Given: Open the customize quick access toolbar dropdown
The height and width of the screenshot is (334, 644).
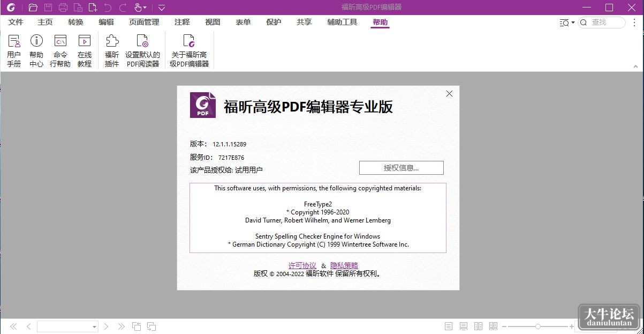Looking at the screenshot, I should click(x=162, y=8).
